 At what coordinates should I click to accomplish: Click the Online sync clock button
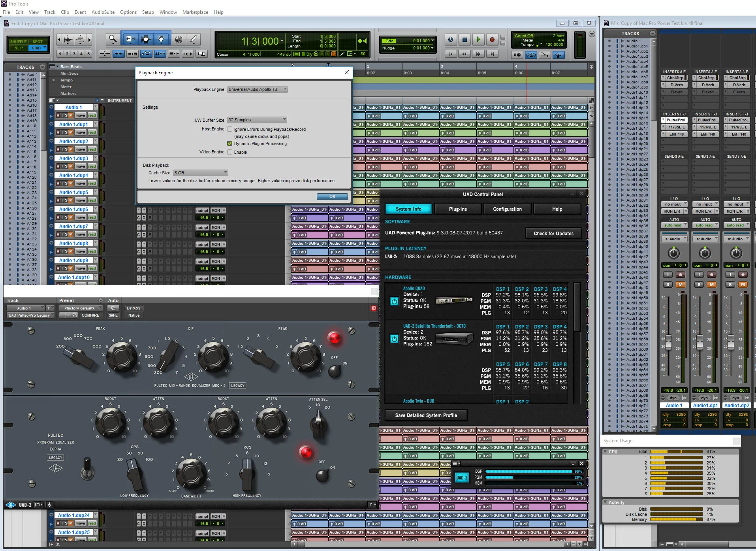pos(451,40)
